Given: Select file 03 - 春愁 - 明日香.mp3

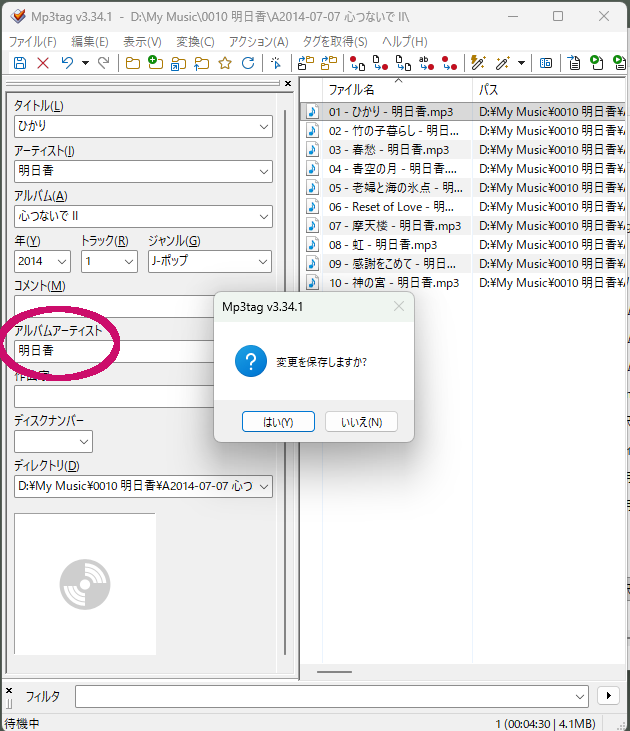Looking at the screenshot, I should 389,150.
